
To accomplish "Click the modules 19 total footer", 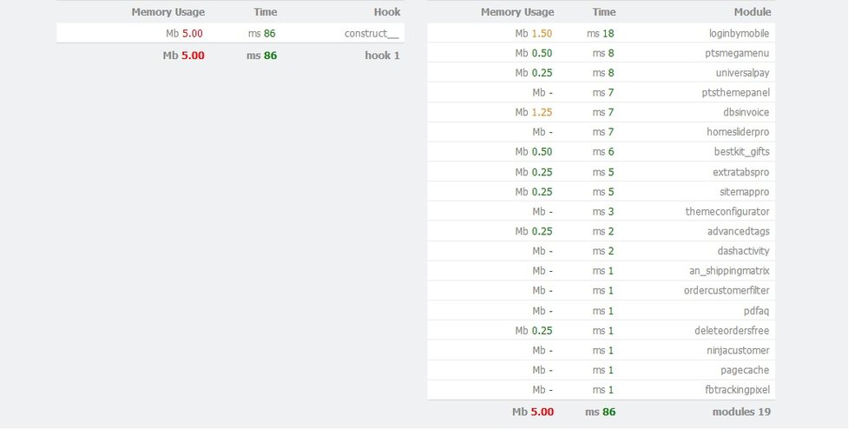I will pos(741,412).
